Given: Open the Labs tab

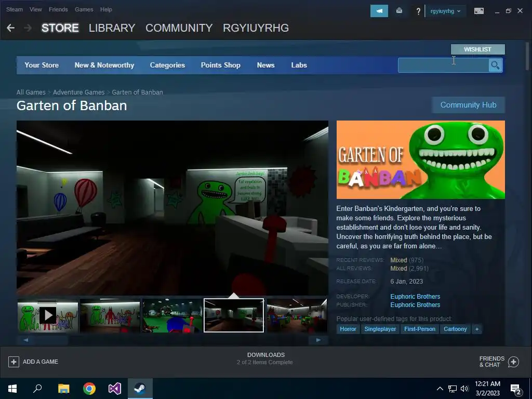Looking at the screenshot, I should pos(299,65).
